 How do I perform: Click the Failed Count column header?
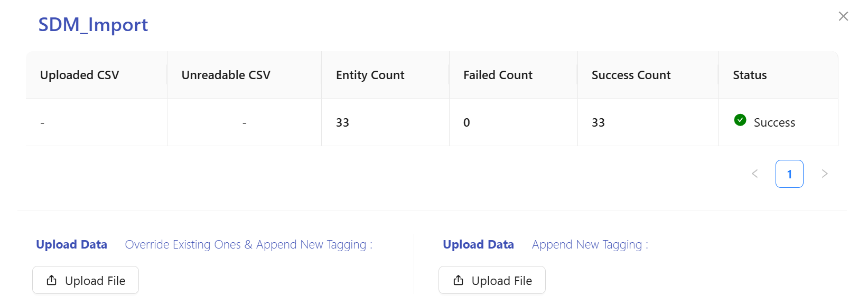click(x=498, y=75)
